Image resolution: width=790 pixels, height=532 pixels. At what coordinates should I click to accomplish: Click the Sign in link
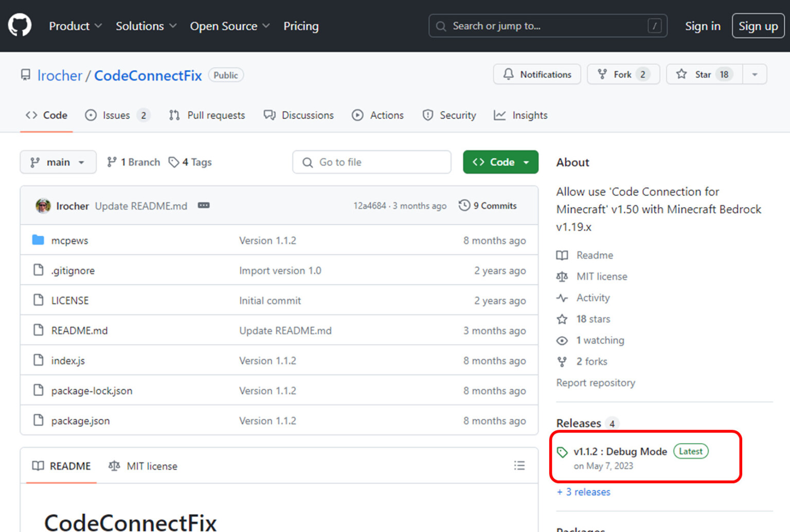[x=703, y=26]
